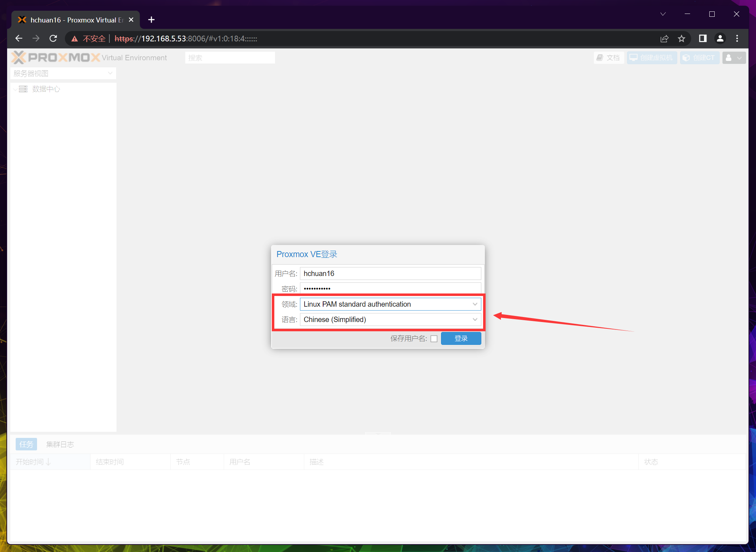Click the 状态 column header
The image size is (756, 552).
(692, 462)
